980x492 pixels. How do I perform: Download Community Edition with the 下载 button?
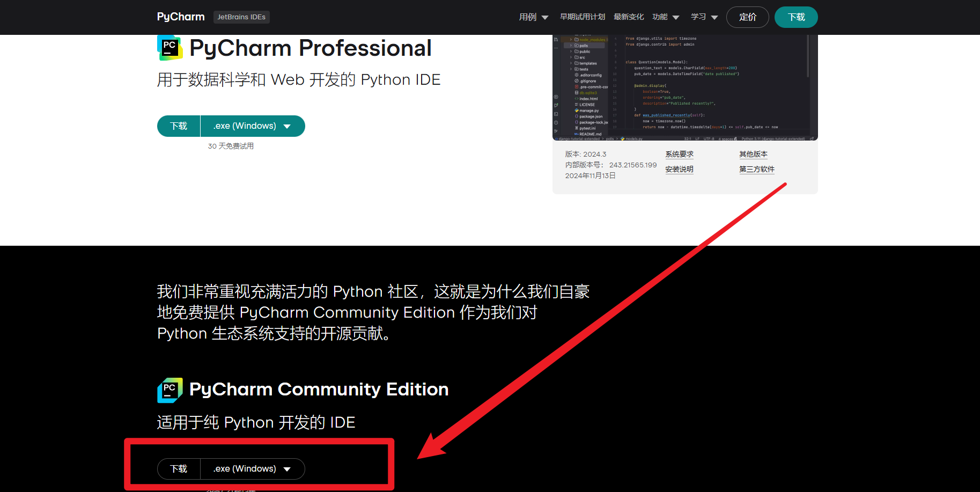tap(179, 469)
